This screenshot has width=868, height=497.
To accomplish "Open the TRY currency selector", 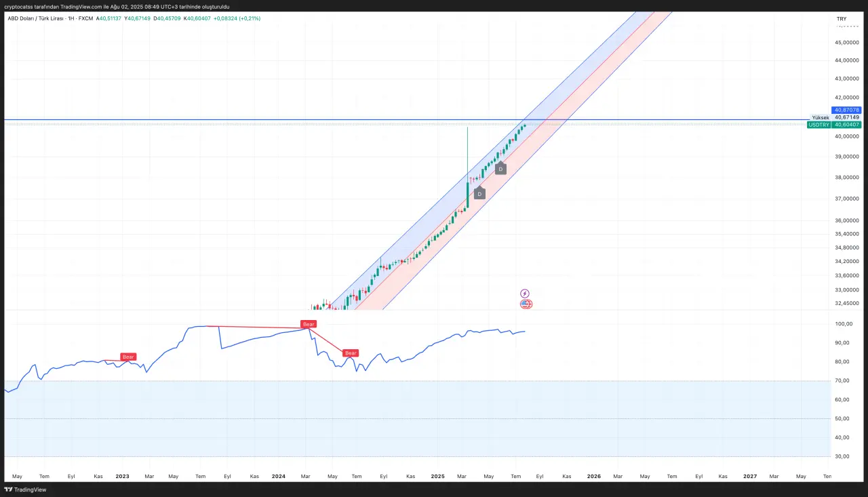I will click(x=841, y=18).
